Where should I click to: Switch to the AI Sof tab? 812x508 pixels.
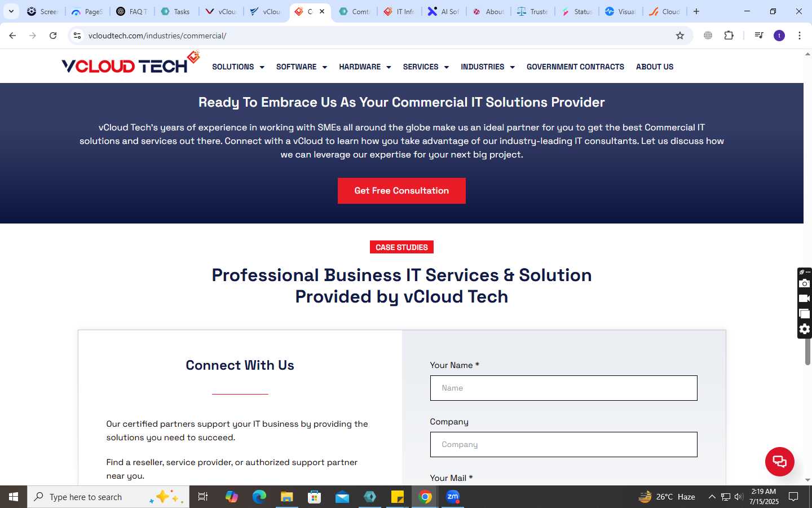(x=444, y=11)
